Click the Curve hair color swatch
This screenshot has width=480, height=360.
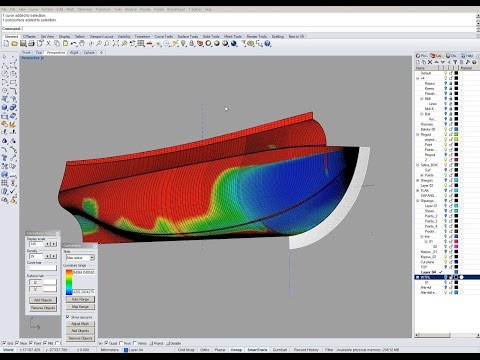(43, 268)
